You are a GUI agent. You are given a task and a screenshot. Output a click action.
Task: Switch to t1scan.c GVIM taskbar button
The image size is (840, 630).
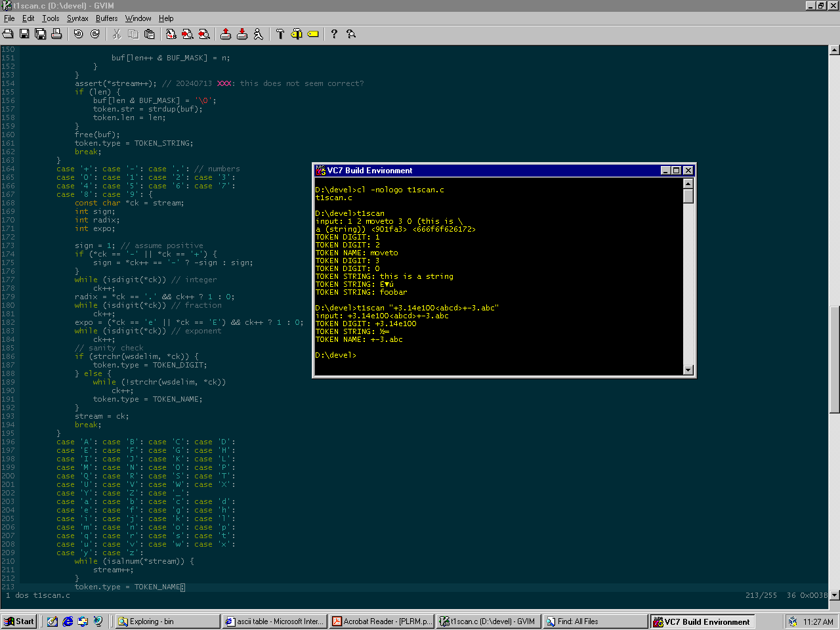click(488, 621)
